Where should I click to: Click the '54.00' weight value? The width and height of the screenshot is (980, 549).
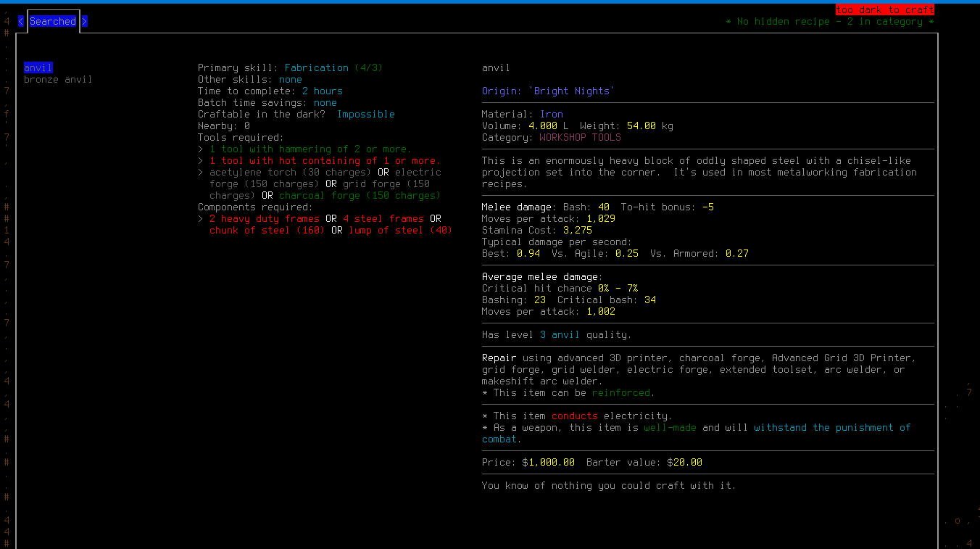tap(641, 126)
